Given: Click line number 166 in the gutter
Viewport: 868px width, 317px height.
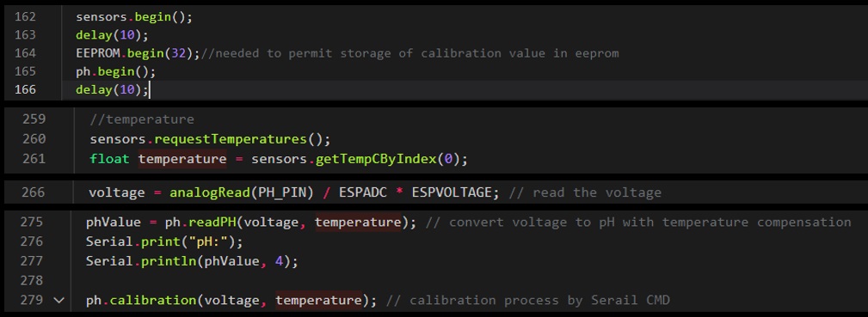Looking at the screenshot, I should 25,89.
